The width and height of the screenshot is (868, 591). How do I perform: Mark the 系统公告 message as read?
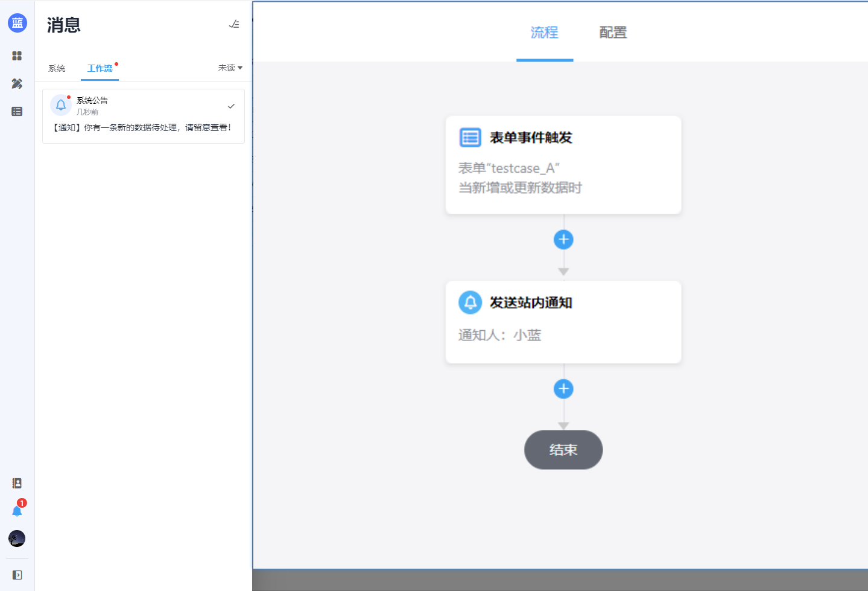point(231,106)
